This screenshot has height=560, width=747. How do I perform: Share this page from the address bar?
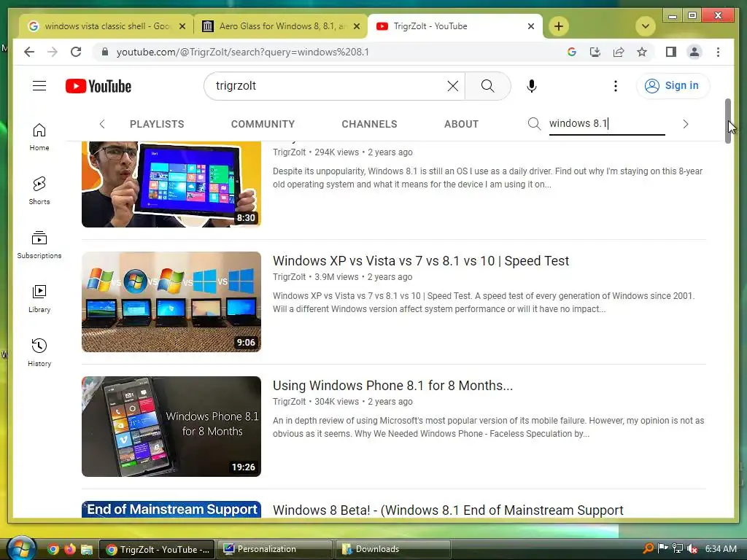(x=619, y=52)
